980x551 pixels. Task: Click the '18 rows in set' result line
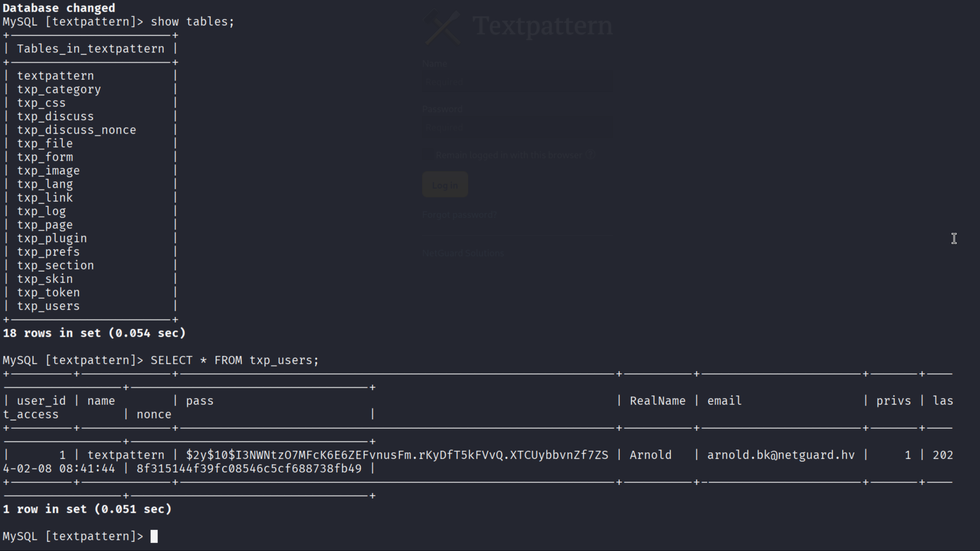click(x=94, y=333)
